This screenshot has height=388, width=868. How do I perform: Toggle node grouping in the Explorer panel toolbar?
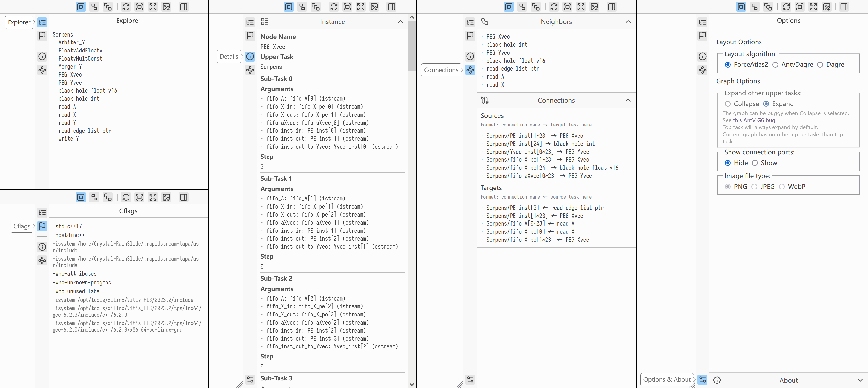point(81,7)
